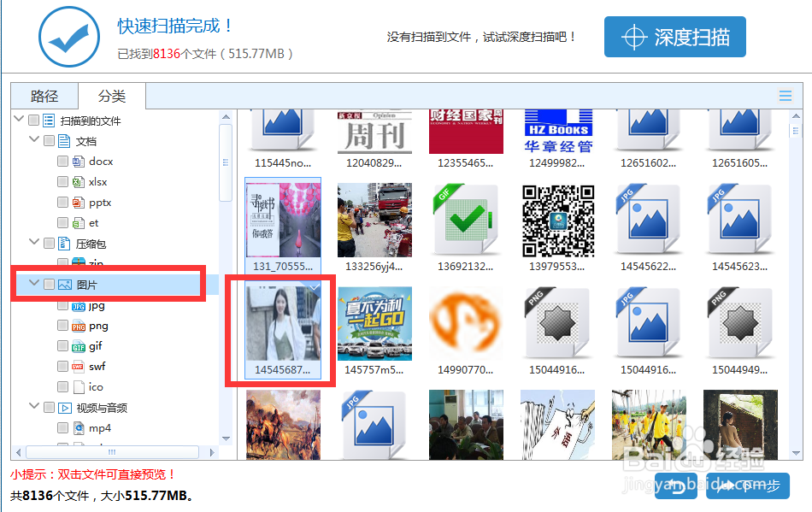
Task: Tick the xlsx checkbox
Action: pos(62,181)
